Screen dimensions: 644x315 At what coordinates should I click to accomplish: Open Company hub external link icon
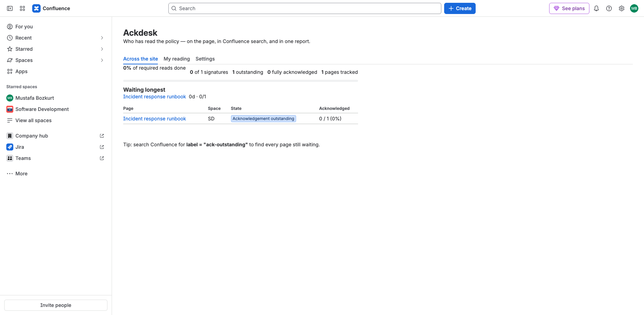102,136
